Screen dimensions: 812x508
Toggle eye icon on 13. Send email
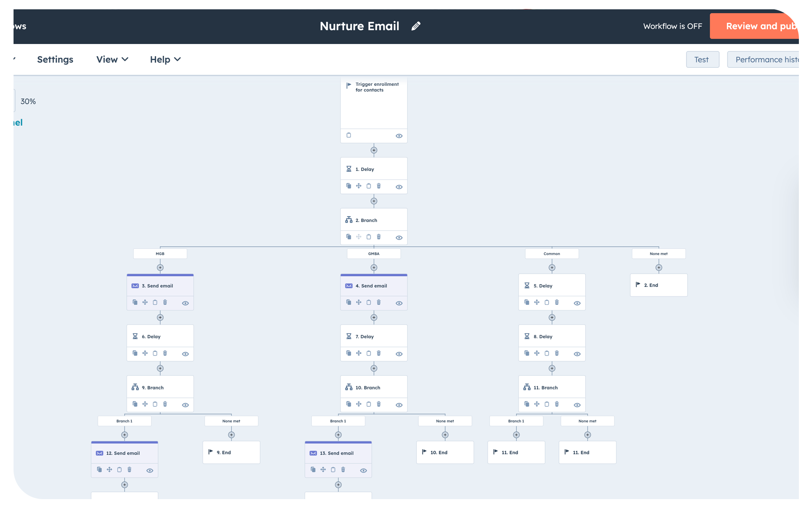363,470
